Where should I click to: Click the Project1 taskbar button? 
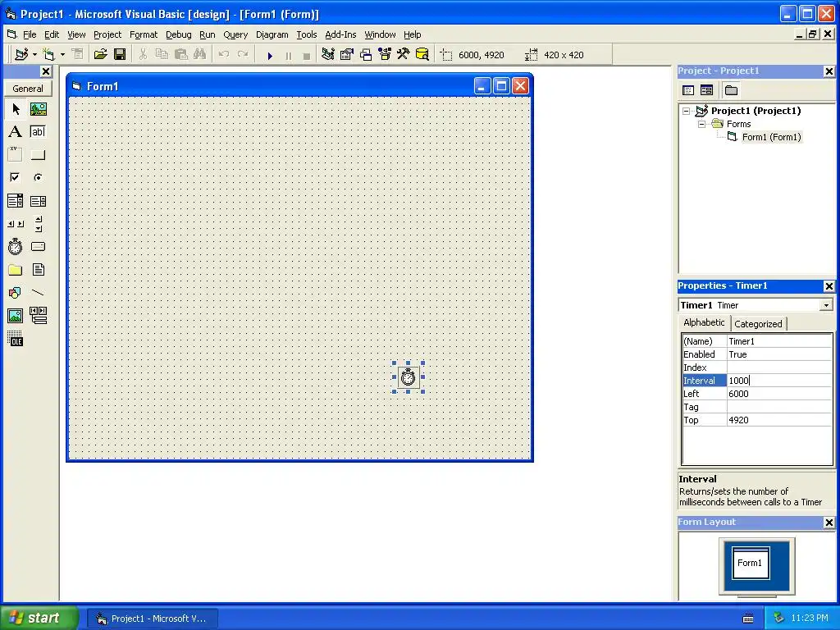tap(152, 619)
